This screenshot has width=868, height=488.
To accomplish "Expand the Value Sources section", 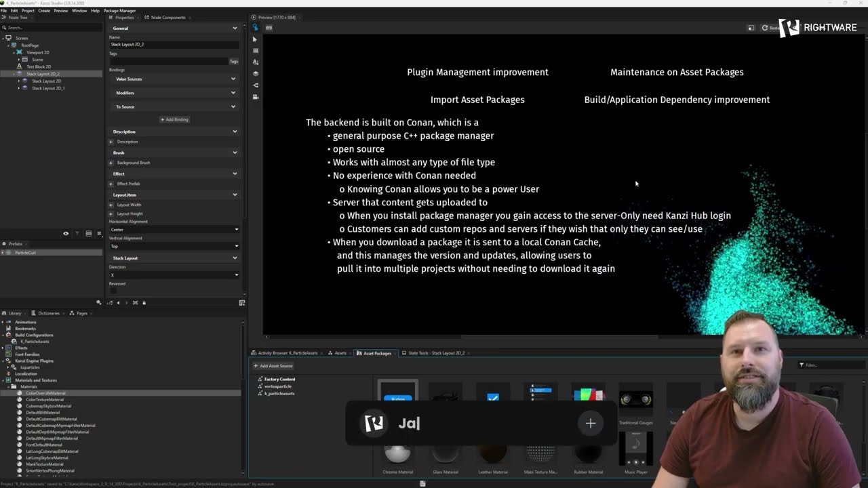I will coord(233,79).
